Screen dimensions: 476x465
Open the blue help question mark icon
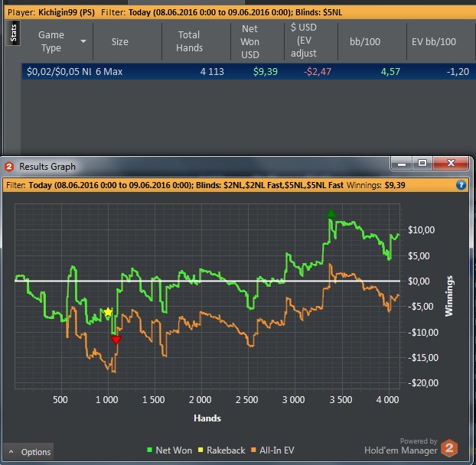click(461, 185)
